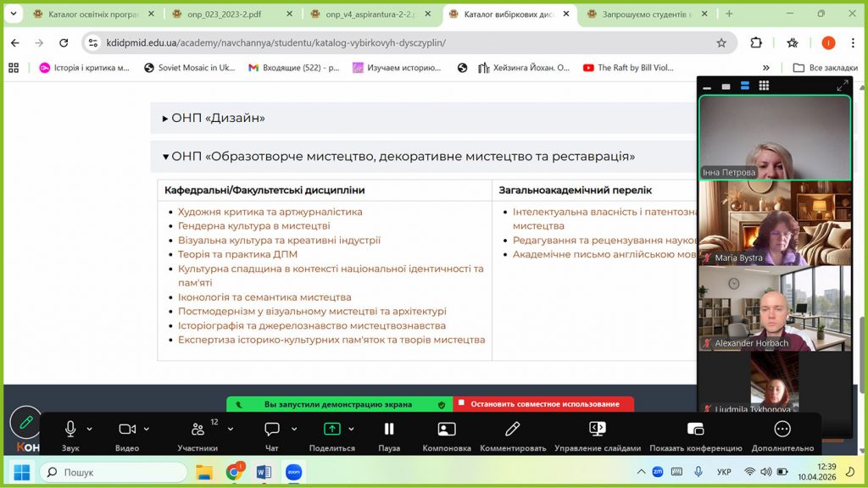Open 'Дополнительно' more options in Zoom
Screen dimensions: 868x488
782,430
